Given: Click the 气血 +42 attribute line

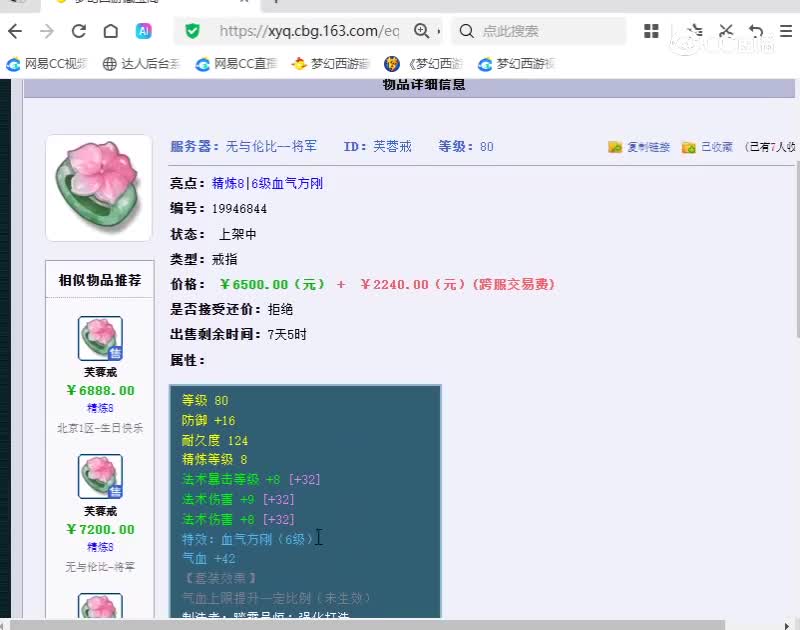Looking at the screenshot, I should point(209,559).
